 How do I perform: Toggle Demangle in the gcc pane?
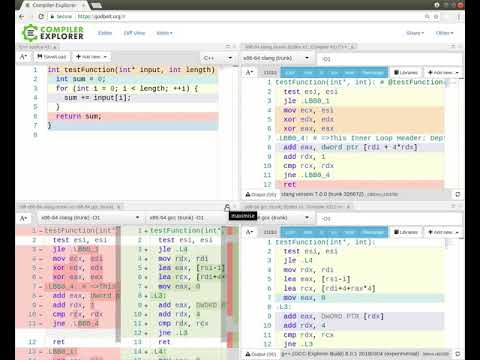pyautogui.click(x=373, y=232)
